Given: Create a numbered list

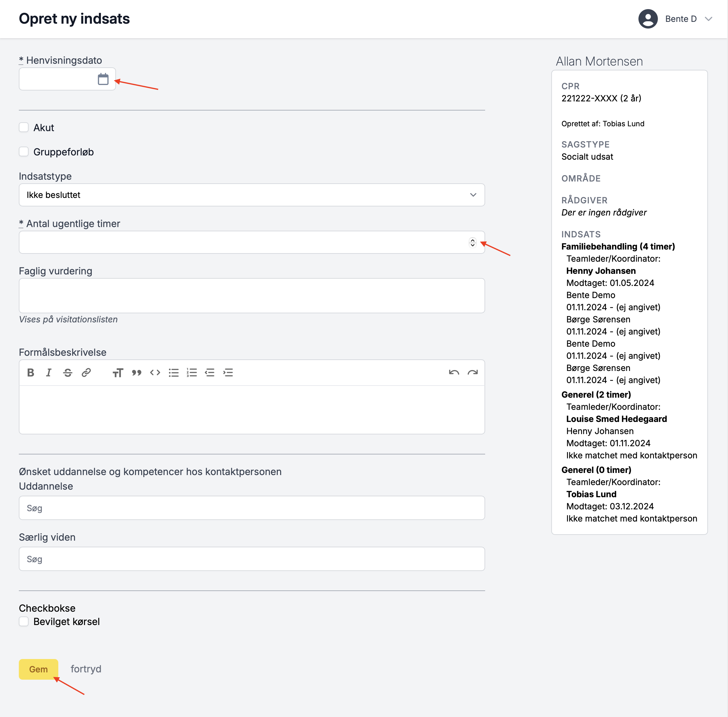Looking at the screenshot, I should [191, 372].
